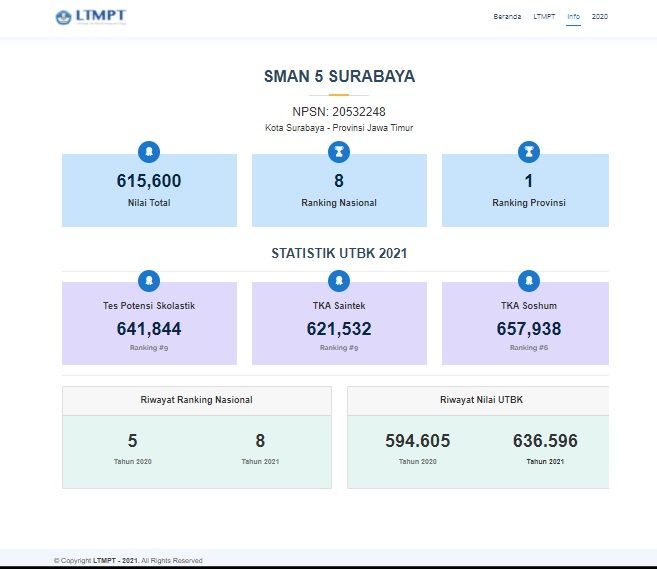Click the trophy icon above Ranking Provinsi
657x569 pixels.
(x=529, y=152)
